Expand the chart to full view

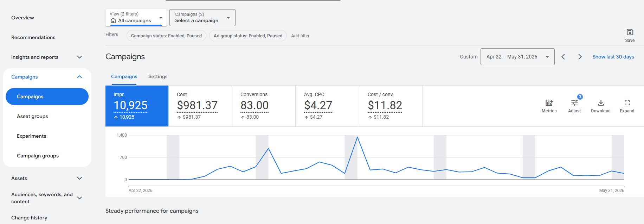[x=627, y=103]
